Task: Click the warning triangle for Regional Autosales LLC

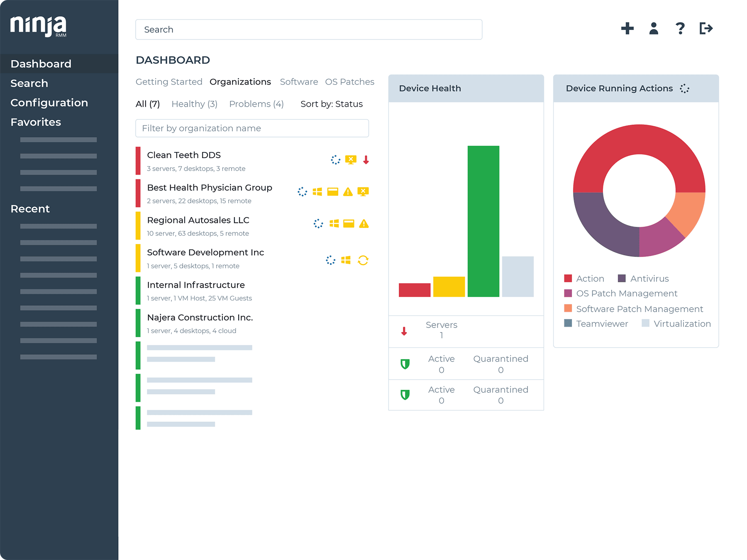Action: coord(363,224)
